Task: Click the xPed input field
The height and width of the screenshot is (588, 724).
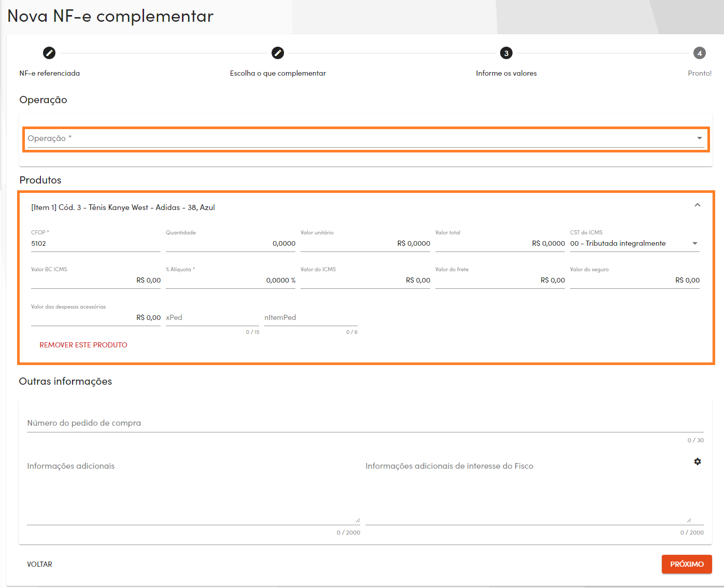Action: [212, 318]
